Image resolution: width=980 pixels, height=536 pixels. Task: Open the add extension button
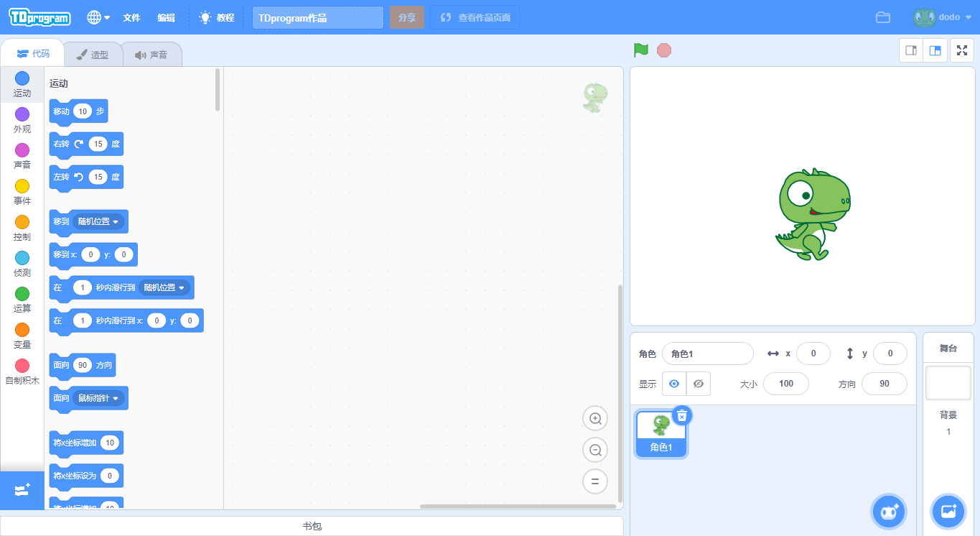(22, 490)
